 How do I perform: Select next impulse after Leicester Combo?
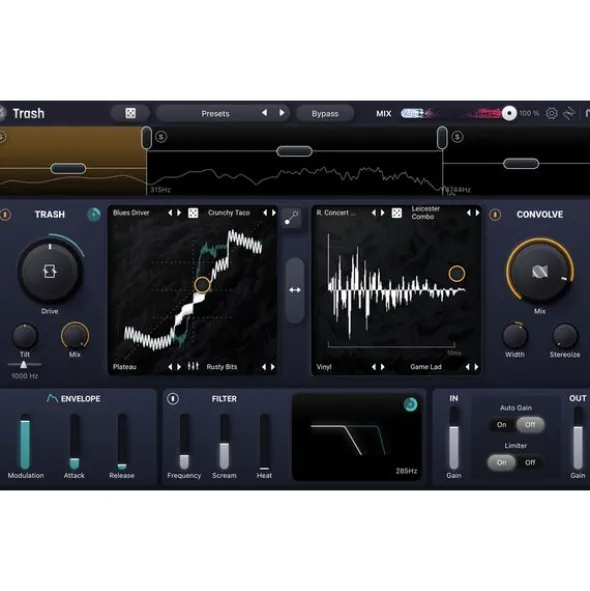[477, 213]
